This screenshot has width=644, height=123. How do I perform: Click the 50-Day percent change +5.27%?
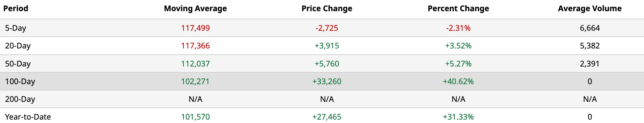[458, 64]
